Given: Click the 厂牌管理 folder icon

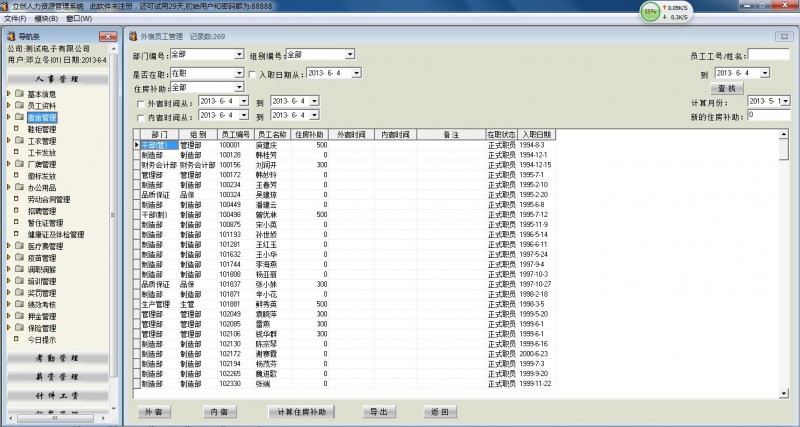Looking at the screenshot, I should click(19, 164).
